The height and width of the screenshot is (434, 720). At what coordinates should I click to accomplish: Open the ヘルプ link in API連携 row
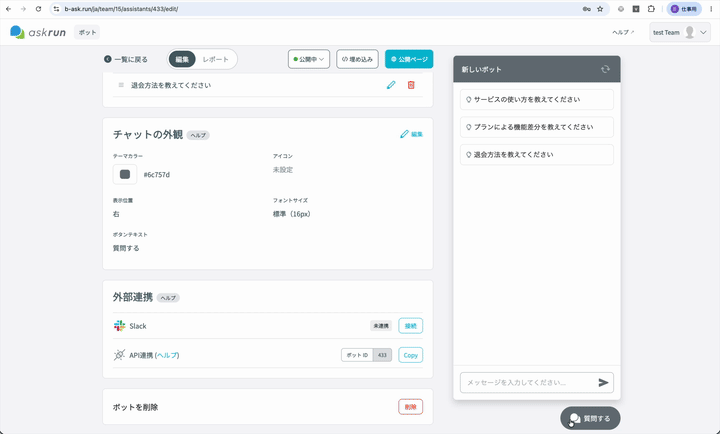pyautogui.click(x=167, y=355)
